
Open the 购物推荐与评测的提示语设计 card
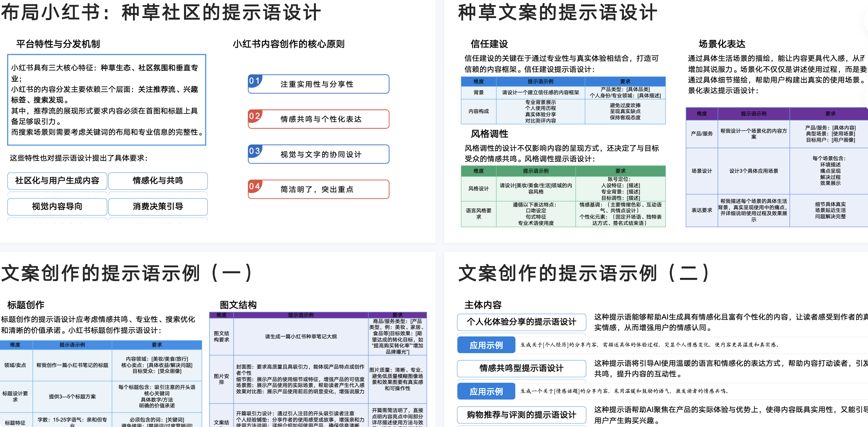(521, 415)
